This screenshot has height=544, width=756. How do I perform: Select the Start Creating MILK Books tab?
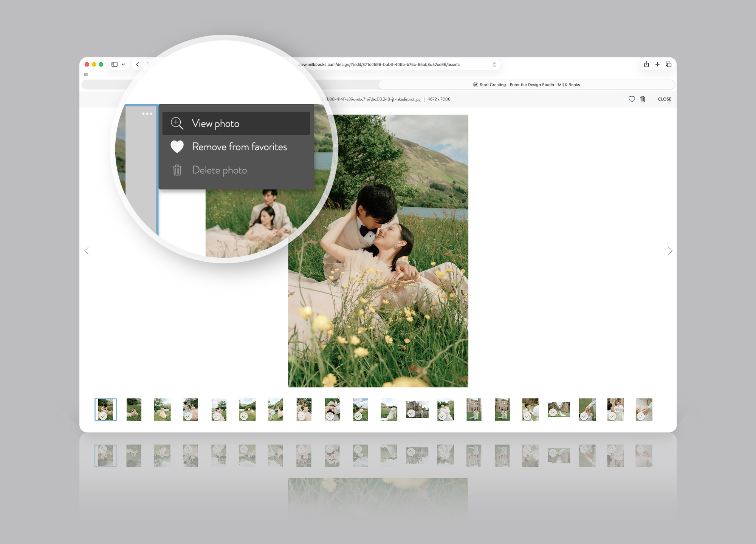pos(527,85)
